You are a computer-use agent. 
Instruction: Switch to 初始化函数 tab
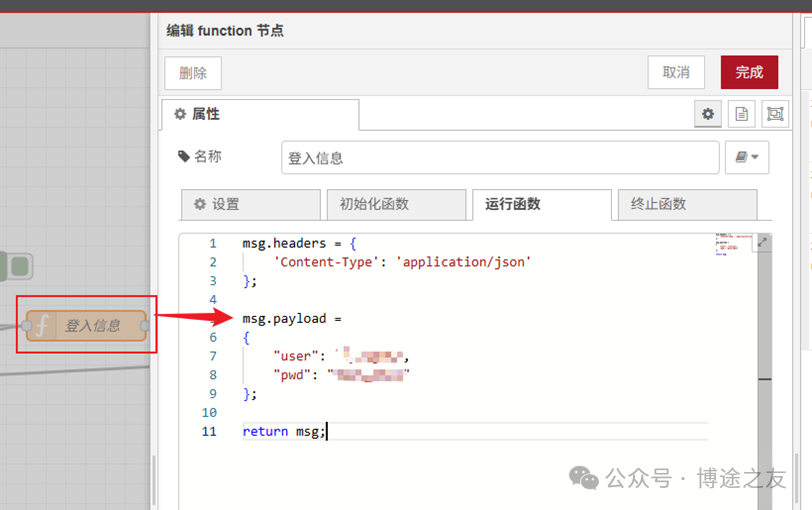[x=396, y=205]
